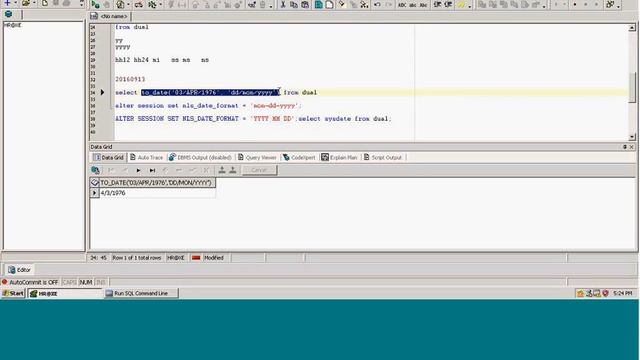Jump to last record in data grid
This screenshot has width=640, height=360.
click(x=152, y=170)
